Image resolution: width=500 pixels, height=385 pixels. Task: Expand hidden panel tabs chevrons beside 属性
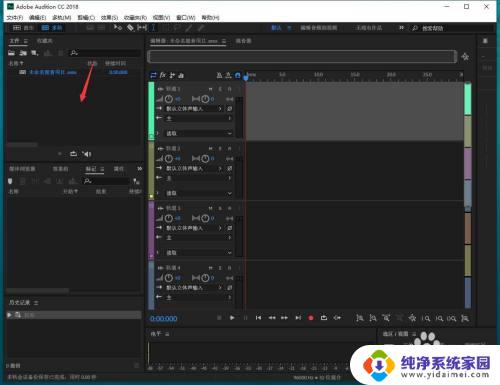[x=139, y=169]
